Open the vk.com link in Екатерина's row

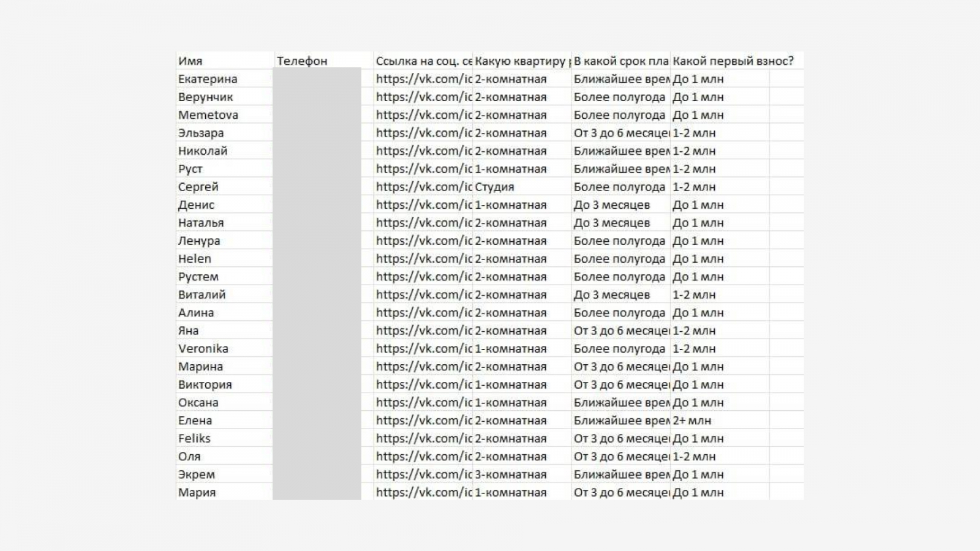tap(424, 79)
